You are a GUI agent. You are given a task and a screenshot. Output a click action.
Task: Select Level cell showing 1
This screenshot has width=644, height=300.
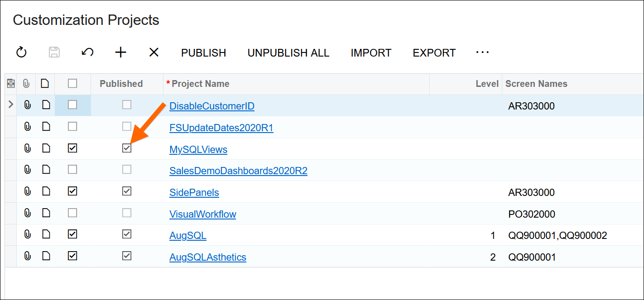coord(493,235)
